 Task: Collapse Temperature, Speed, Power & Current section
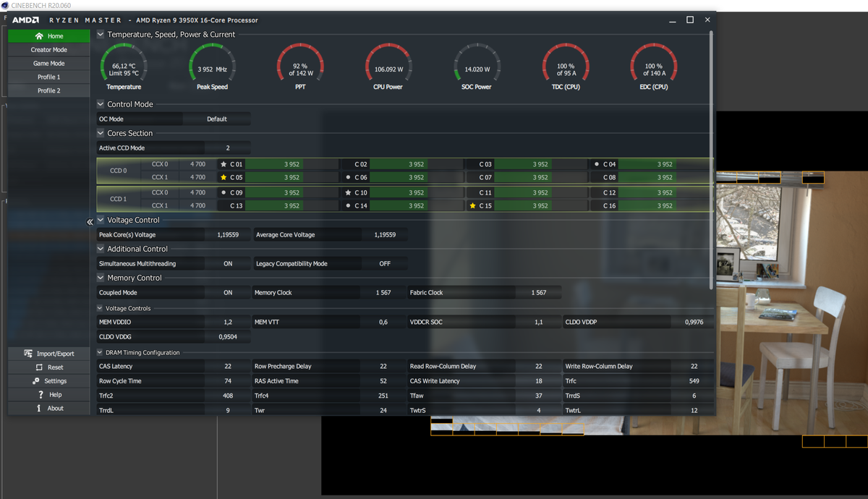pos(101,34)
